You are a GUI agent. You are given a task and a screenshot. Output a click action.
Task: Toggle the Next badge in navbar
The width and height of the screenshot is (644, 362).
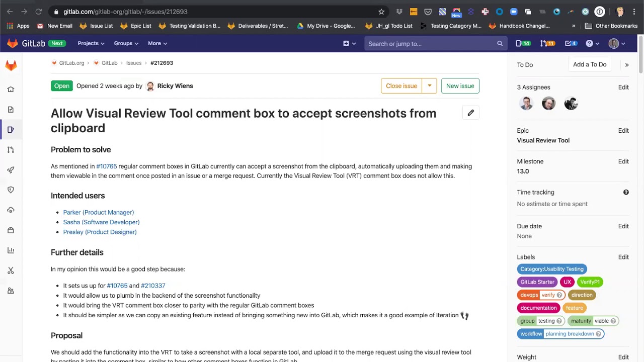(57, 43)
